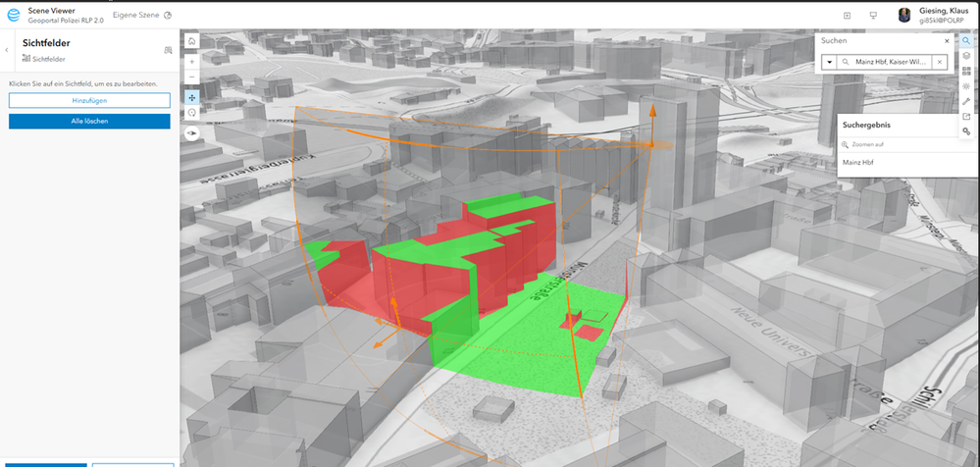Image resolution: width=980 pixels, height=467 pixels.
Task: Open the Eigene Szene scene info icon
Action: coord(167,15)
